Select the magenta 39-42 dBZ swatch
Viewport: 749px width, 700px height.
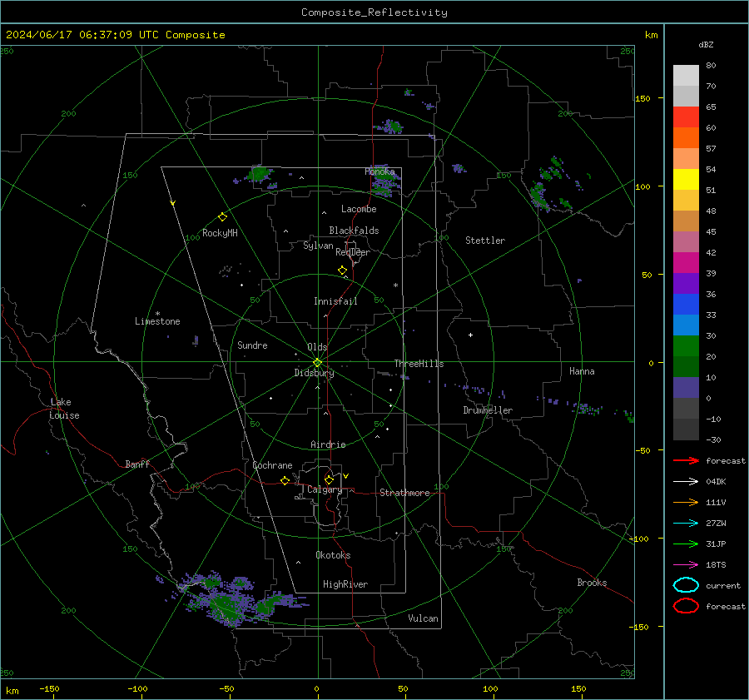686,263
